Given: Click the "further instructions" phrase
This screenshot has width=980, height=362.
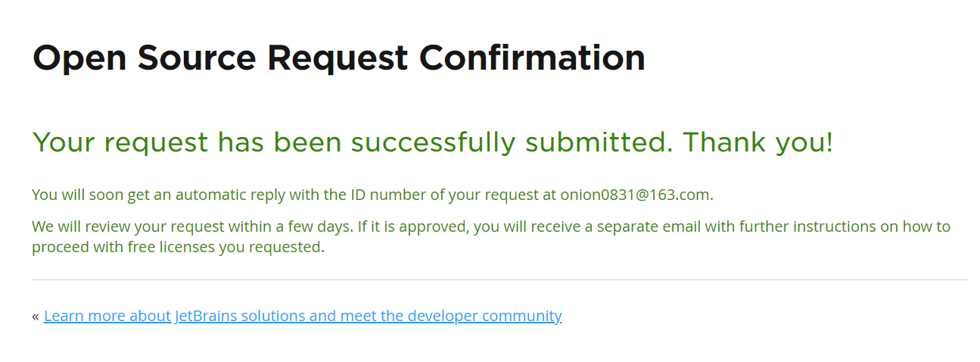Looking at the screenshot, I should (813, 226).
